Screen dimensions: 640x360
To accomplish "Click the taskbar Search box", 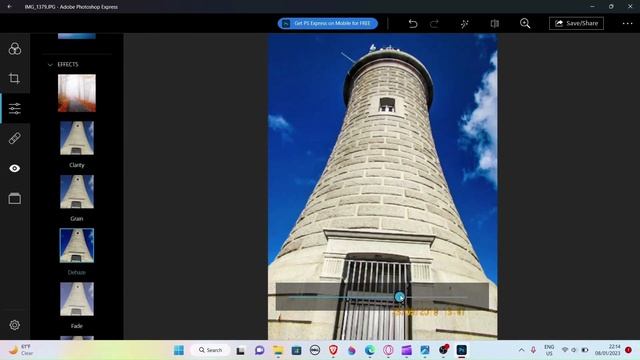I will pos(210,350).
